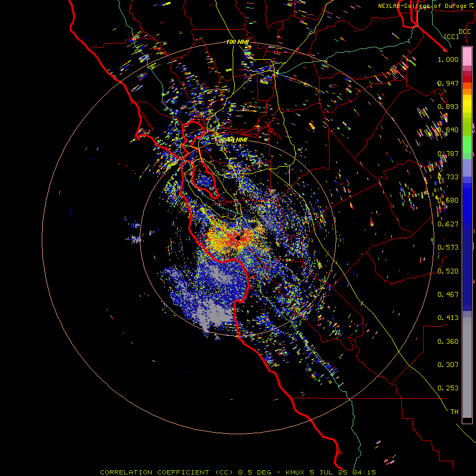Select the 0.840 scale value

448,130
